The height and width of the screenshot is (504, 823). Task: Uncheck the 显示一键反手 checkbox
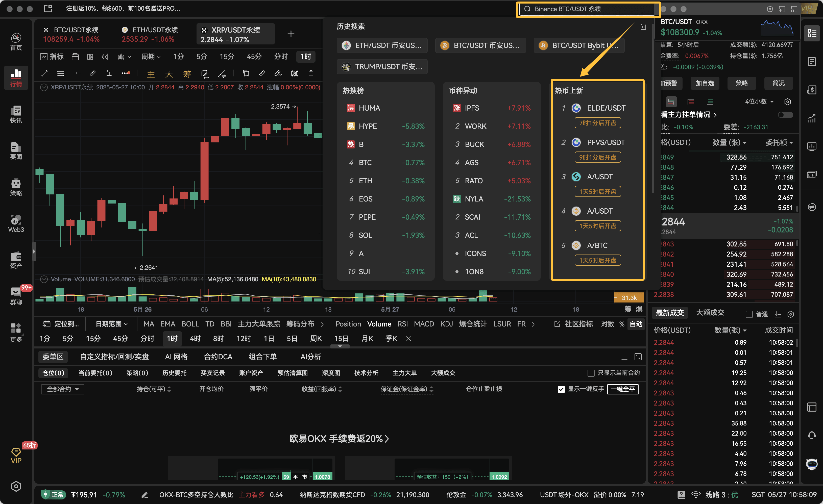coord(561,389)
